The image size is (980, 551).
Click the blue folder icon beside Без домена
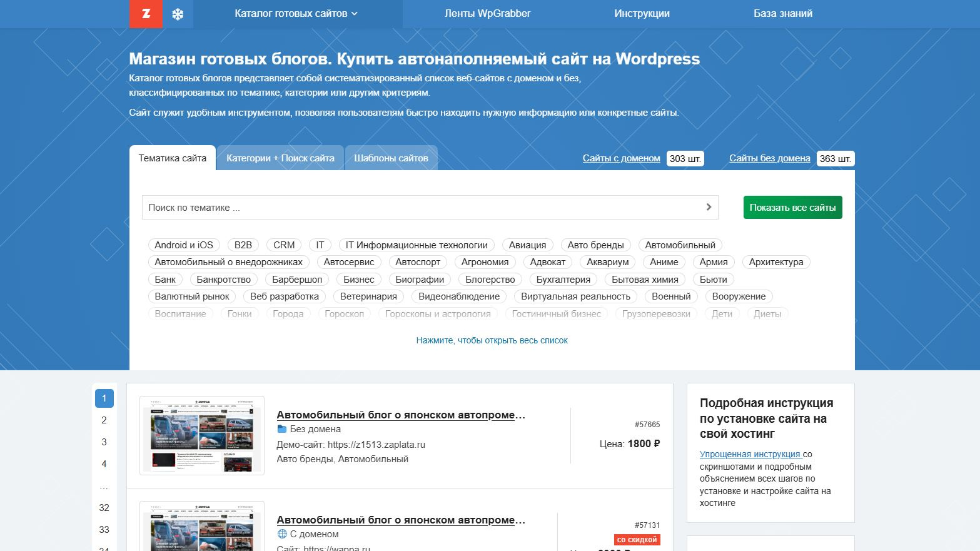[281, 429]
